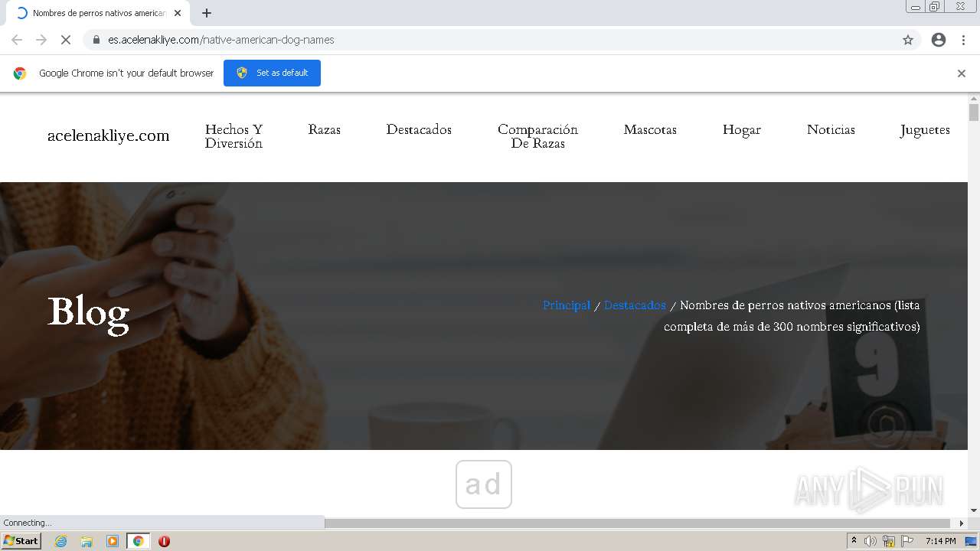Select the Chrome taskbar button
The image size is (980, 551).
coord(138,541)
